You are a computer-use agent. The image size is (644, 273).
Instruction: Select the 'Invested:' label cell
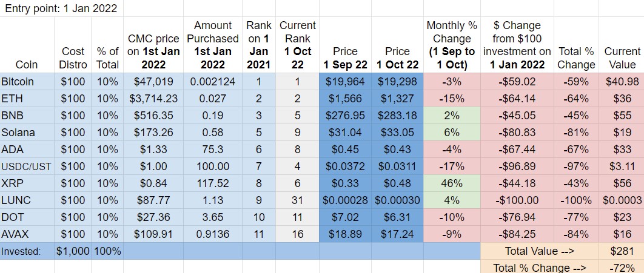click(x=27, y=251)
